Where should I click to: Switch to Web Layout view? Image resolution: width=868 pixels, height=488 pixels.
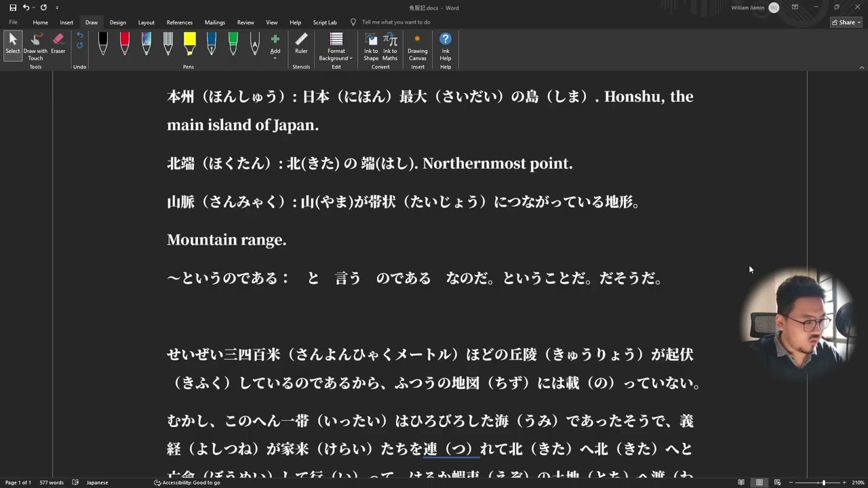point(777,483)
